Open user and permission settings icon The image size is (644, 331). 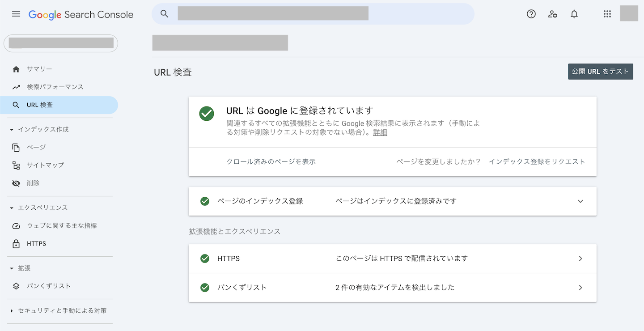click(553, 14)
